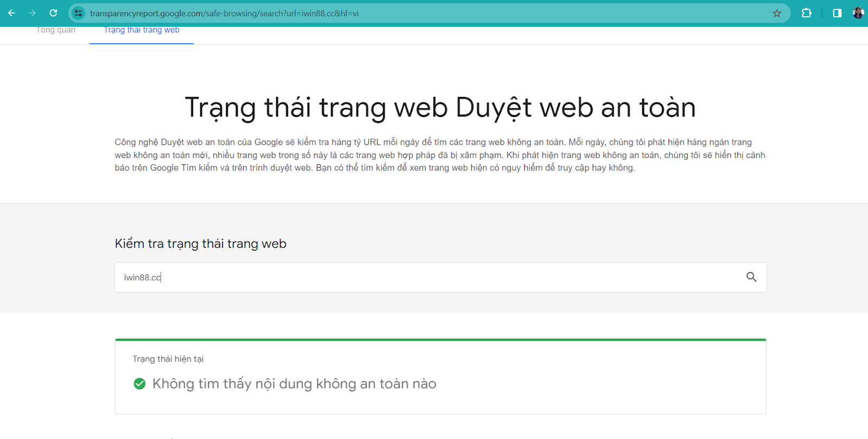Open the user profile avatar
Viewport: 868px width, 439px height.
tap(858, 13)
